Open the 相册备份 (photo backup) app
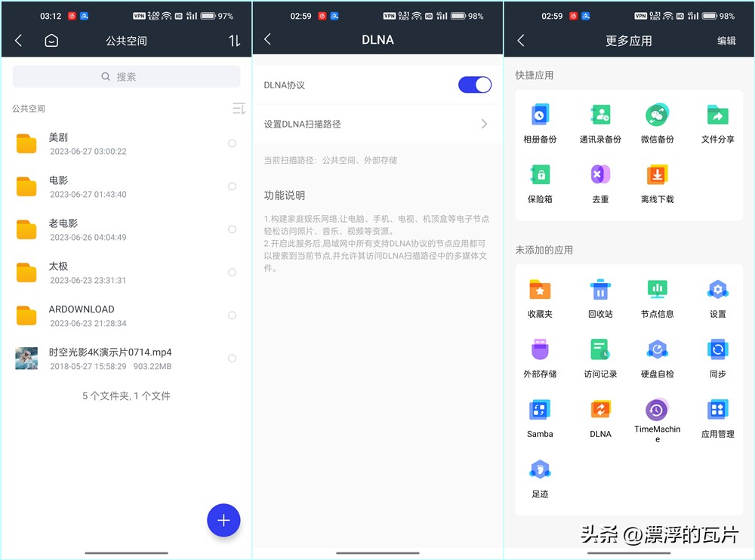This screenshot has width=755, height=560. click(539, 115)
